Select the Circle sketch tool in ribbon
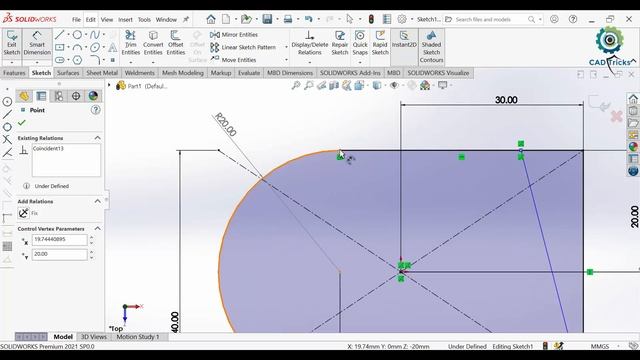The image size is (640, 360). (x=77, y=35)
